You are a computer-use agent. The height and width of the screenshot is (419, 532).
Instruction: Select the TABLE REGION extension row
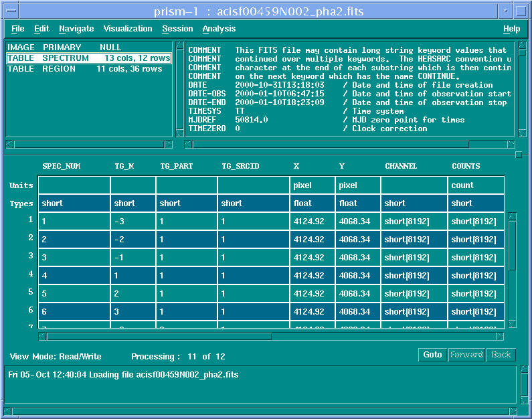89,69
